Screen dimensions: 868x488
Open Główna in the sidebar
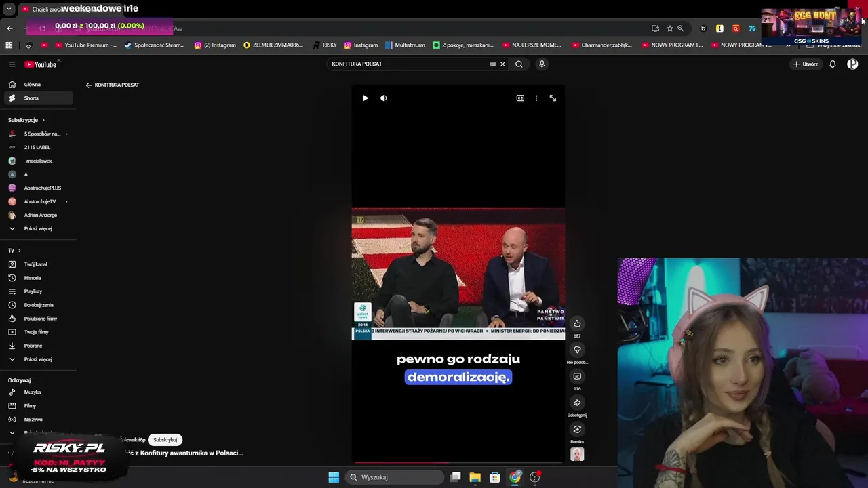click(x=39, y=85)
